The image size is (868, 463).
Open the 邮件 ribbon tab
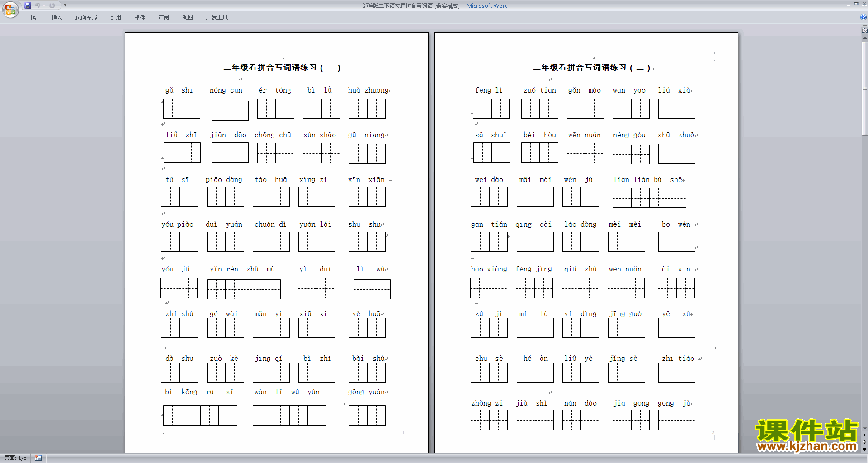140,17
